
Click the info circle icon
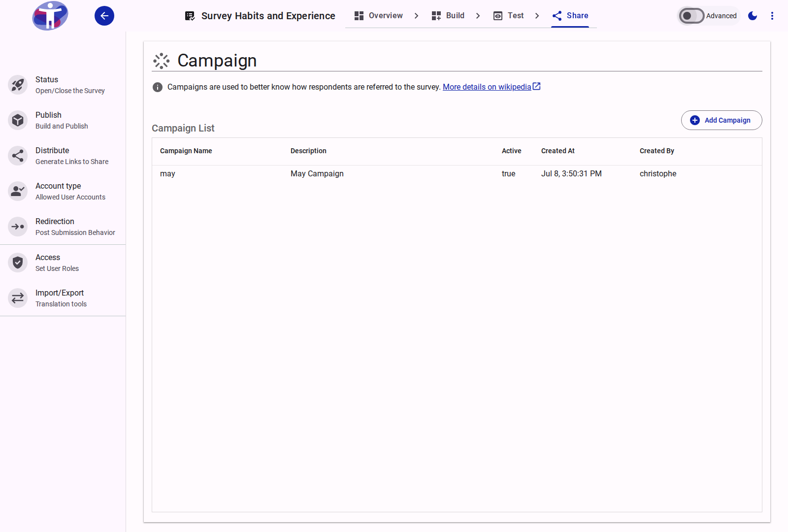158,87
